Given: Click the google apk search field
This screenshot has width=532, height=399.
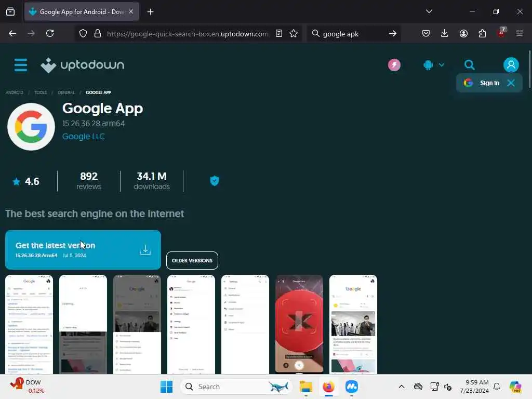Looking at the screenshot, I should (353, 34).
